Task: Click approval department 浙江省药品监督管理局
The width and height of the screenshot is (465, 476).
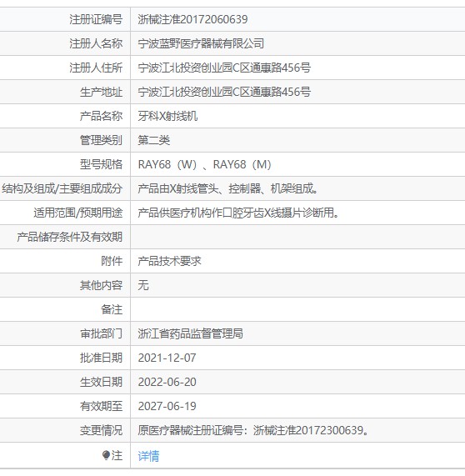Action: pos(190,333)
